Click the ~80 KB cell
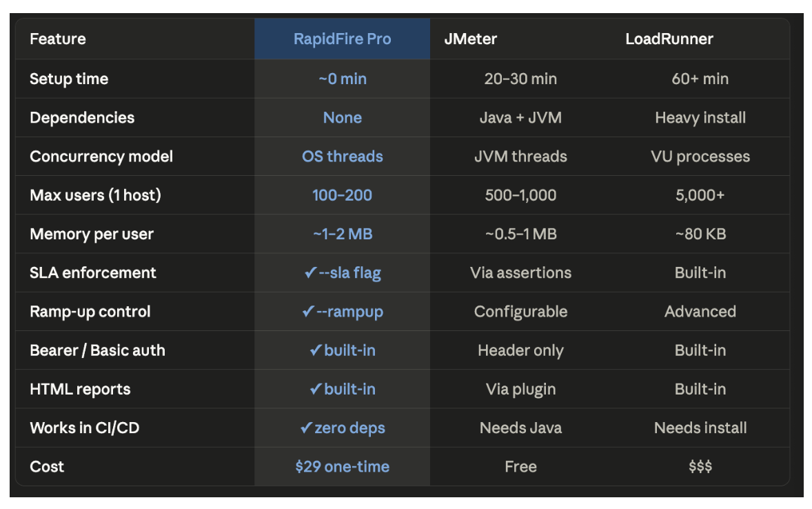The width and height of the screenshot is (812, 509). pos(700,234)
